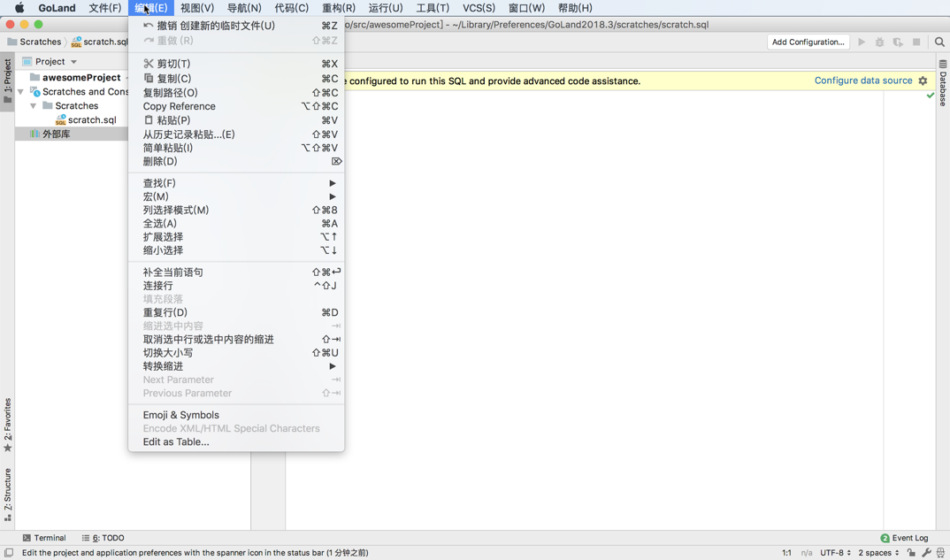The image size is (950, 560).
Task: Choose 扩展选择 menu entry
Action: click(236, 237)
